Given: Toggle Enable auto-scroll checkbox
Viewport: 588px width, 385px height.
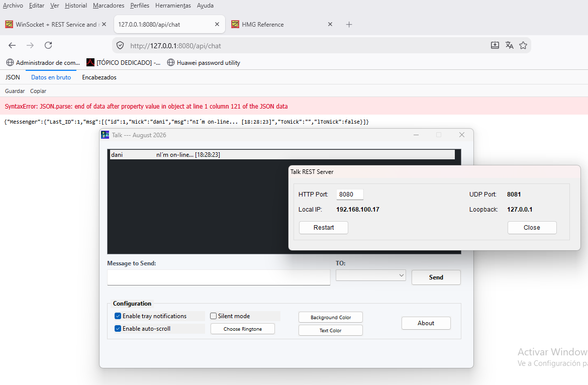Looking at the screenshot, I should (118, 329).
